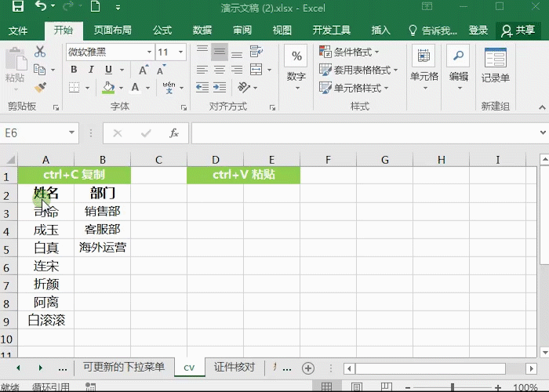The height and width of the screenshot is (392, 549).
Task: Align cell text left
Action: tap(202, 70)
